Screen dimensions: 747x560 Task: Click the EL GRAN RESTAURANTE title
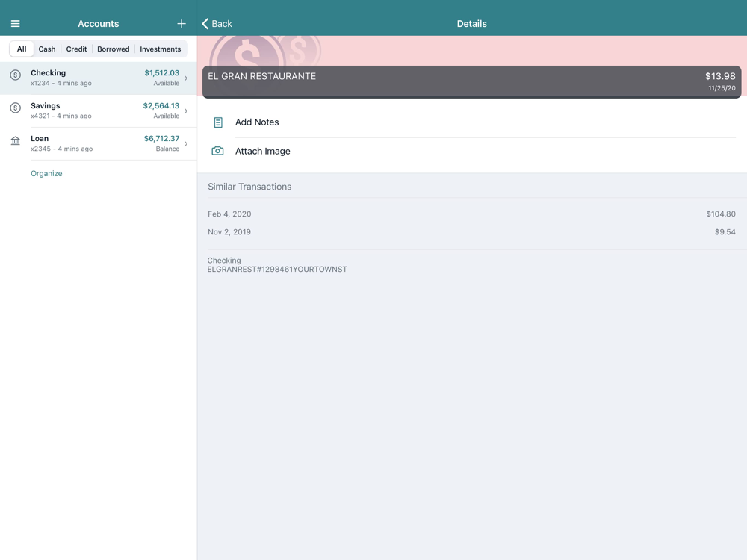pos(262,76)
